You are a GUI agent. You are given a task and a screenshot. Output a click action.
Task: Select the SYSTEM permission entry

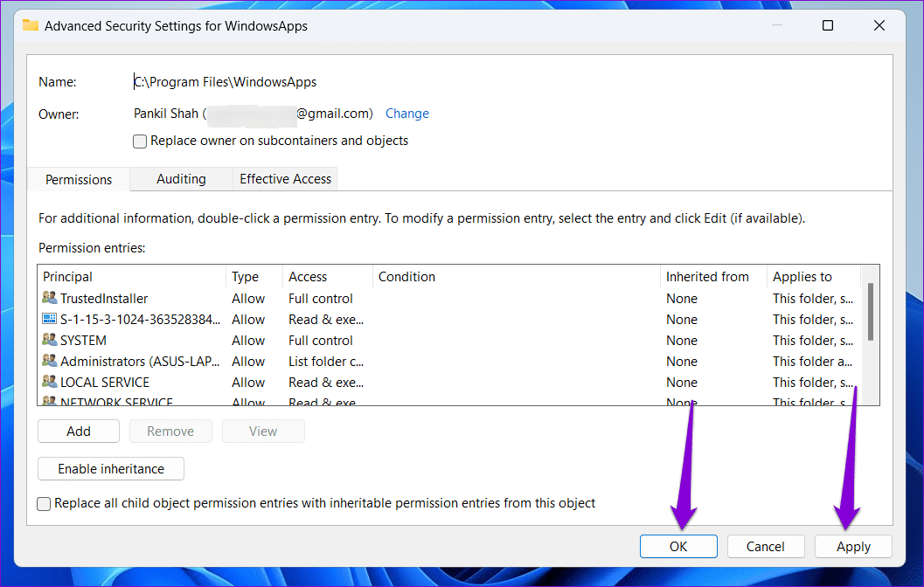coord(449,341)
